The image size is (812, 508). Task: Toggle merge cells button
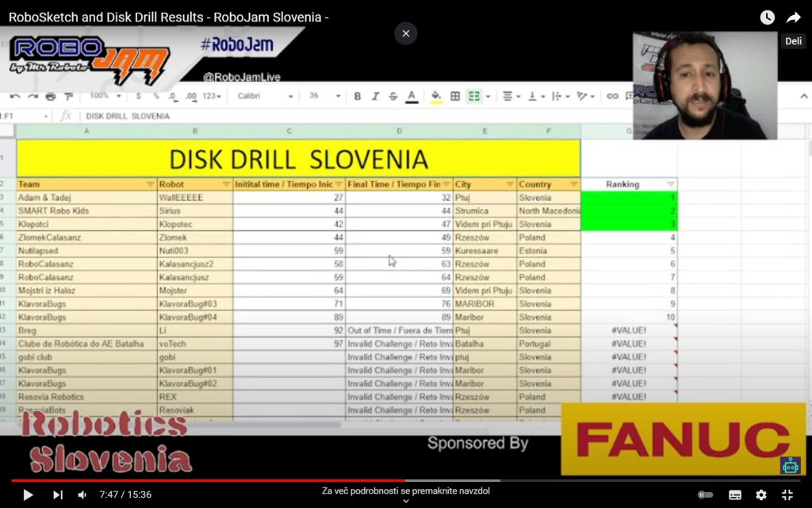pyautogui.click(x=473, y=96)
